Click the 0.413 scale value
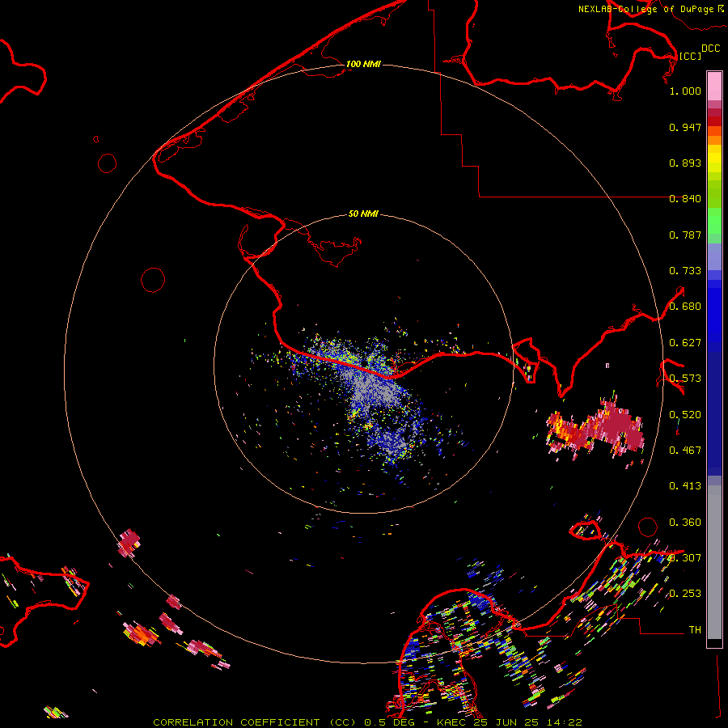Screen dimensions: 728x728 point(685,486)
